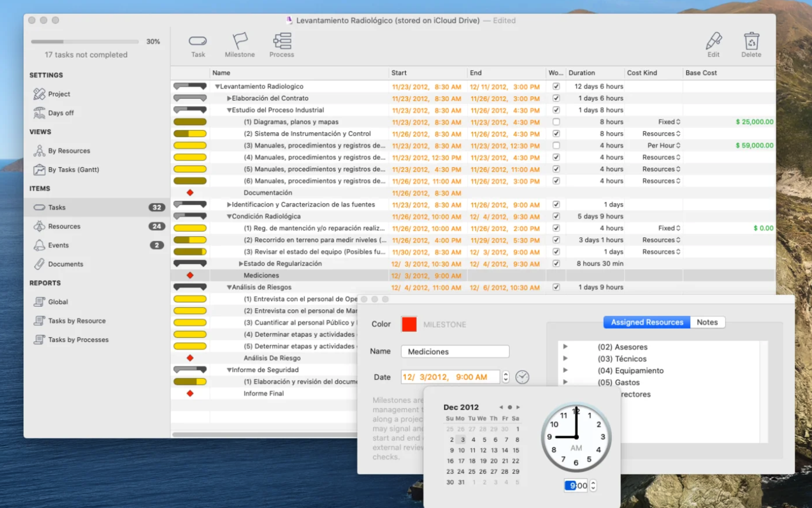Expand (04) Equipamiento resource group
This screenshot has height=508, width=812.
(565, 370)
